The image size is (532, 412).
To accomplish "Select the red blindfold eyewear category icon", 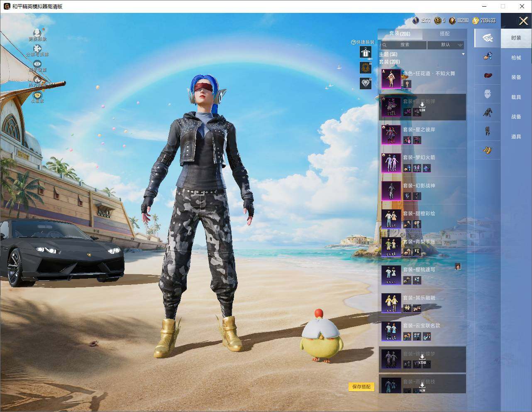I will tap(488, 75).
